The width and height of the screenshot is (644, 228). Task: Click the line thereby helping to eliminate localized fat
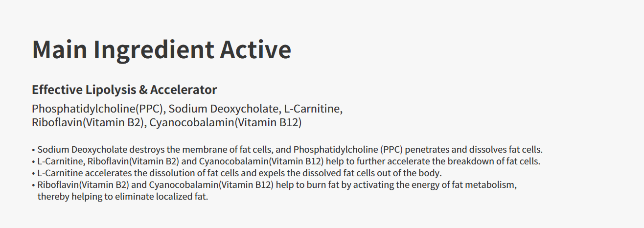(123, 197)
